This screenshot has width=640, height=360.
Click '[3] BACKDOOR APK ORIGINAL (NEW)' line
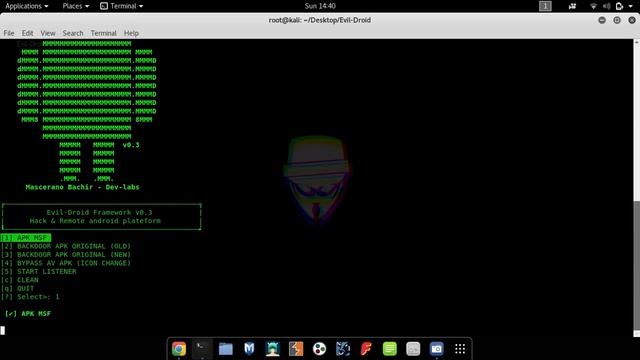(x=66, y=255)
